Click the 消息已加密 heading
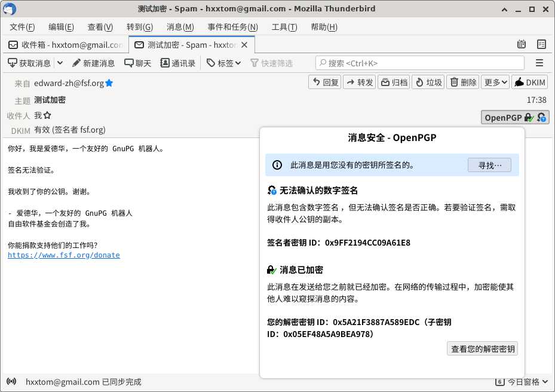 [301, 270]
